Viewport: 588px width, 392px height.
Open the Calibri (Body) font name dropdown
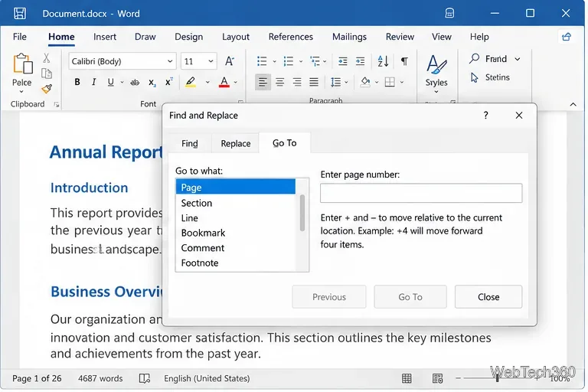point(170,61)
